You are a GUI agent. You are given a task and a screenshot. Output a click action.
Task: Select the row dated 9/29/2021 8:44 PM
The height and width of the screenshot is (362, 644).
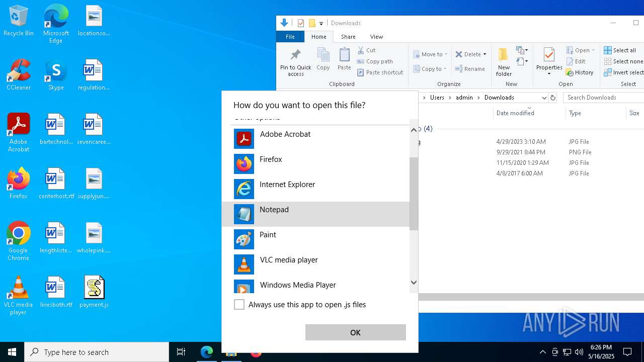(531, 152)
